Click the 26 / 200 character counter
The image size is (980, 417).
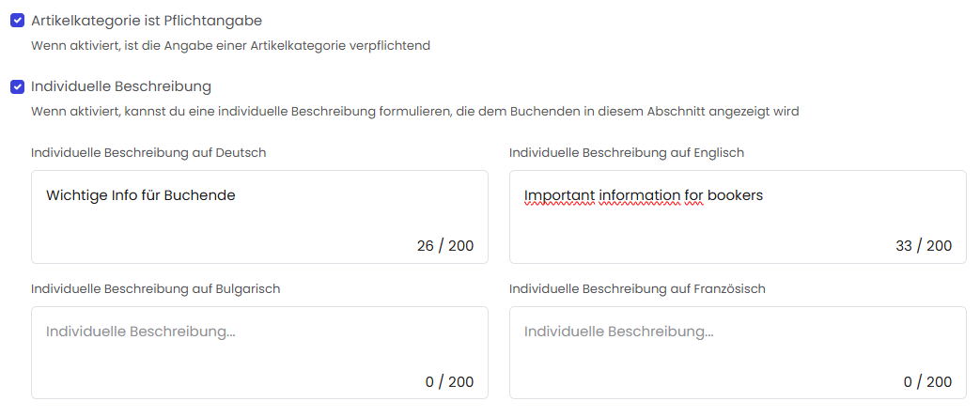point(445,246)
